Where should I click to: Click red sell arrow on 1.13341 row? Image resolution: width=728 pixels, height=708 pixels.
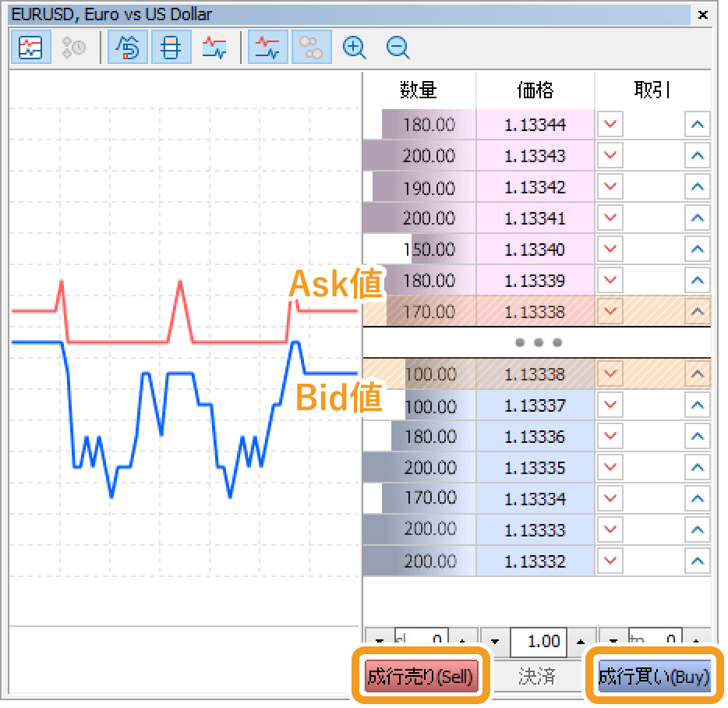pyautogui.click(x=610, y=218)
